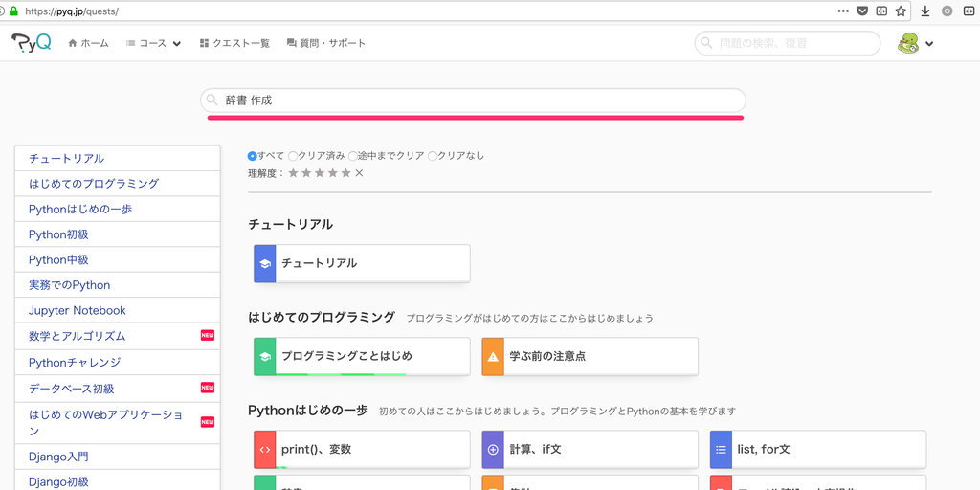980x490 pixels.
Task: Open the プログラミングことはじめ quest card
Action: tap(362, 357)
